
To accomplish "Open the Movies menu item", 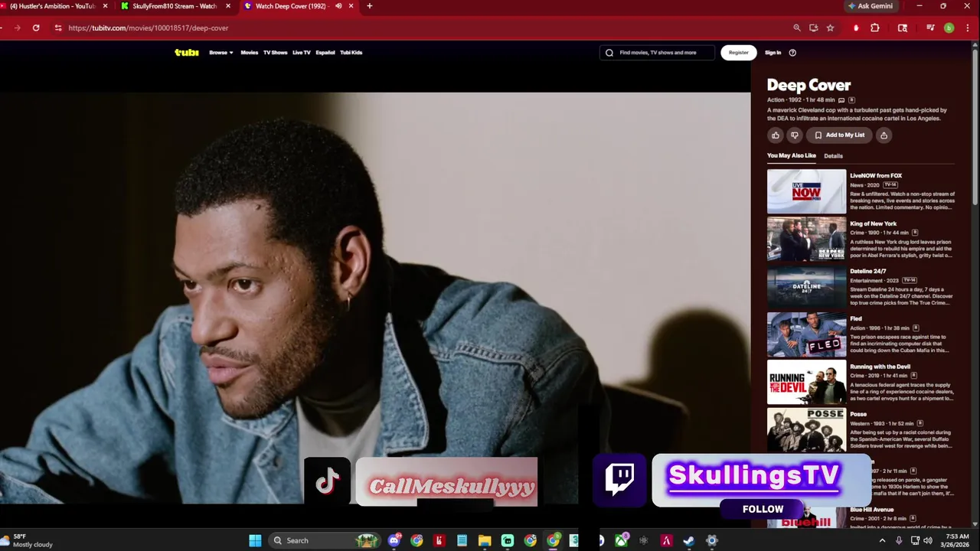I will [250, 53].
